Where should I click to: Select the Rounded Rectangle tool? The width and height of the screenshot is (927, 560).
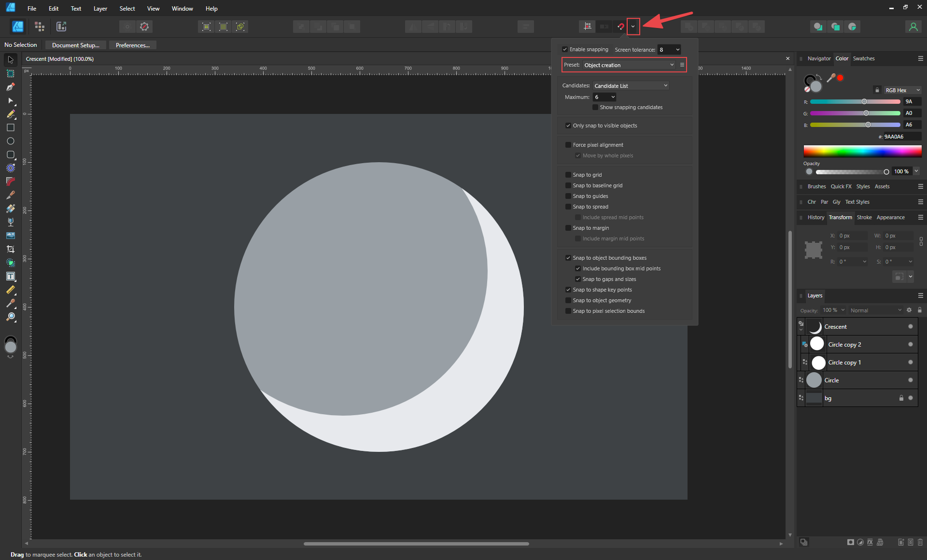[x=11, y=154]
